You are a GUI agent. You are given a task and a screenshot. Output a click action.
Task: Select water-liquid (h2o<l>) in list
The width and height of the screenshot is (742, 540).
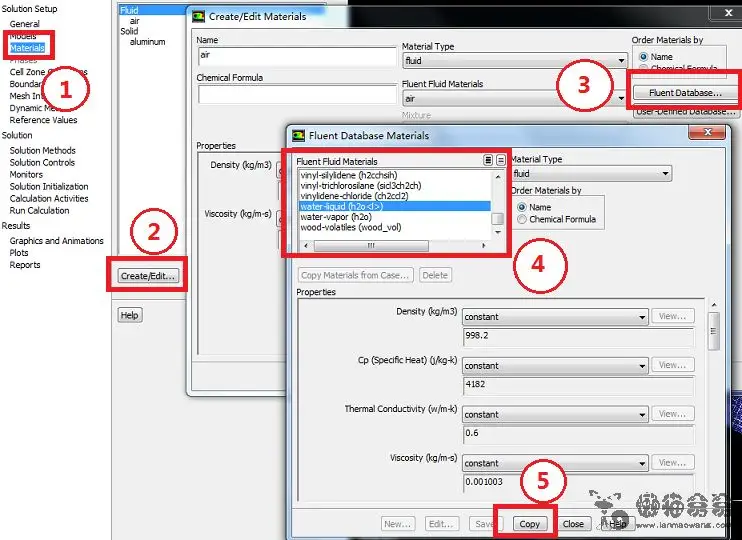click(x=395, y=206)
